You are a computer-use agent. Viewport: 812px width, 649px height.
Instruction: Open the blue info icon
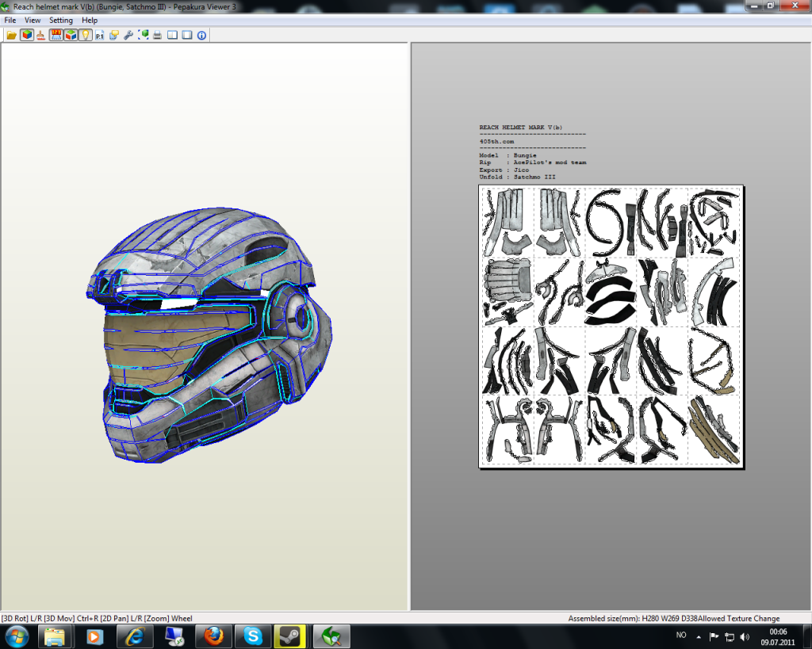(x=202, y=35)
